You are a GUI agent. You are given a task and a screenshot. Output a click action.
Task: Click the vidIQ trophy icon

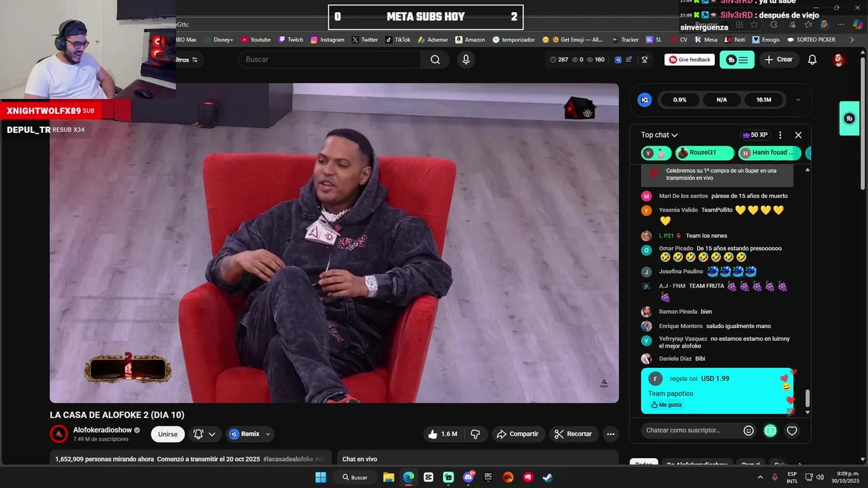click(645, 60)
